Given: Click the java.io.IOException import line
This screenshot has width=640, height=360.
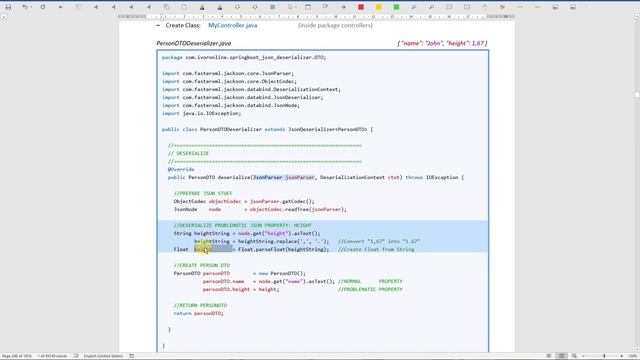Looking at the screenshot, I should pyautogui.click(x=201, y=113).
